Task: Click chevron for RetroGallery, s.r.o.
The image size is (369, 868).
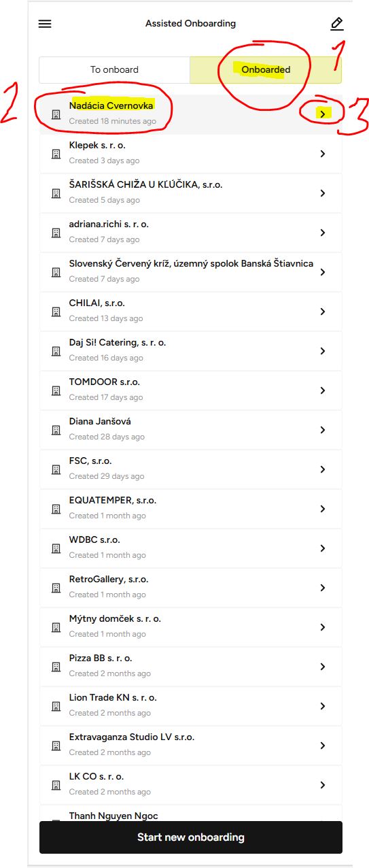Action: 323,588
